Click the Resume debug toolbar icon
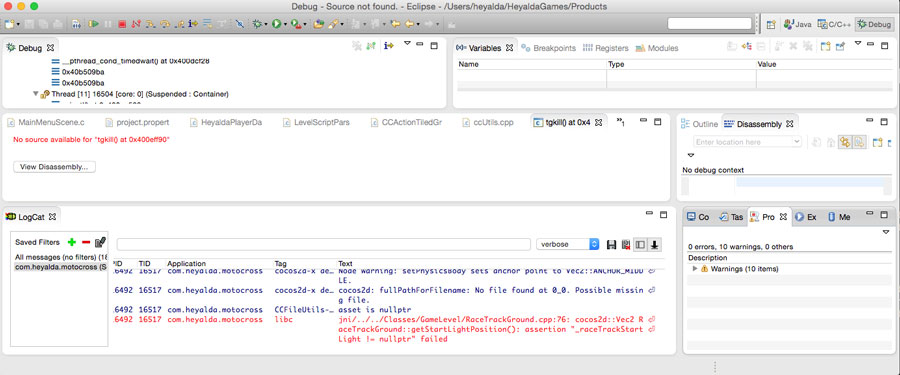The height and width of the screenshot is (375, 900). click(93, 24)
